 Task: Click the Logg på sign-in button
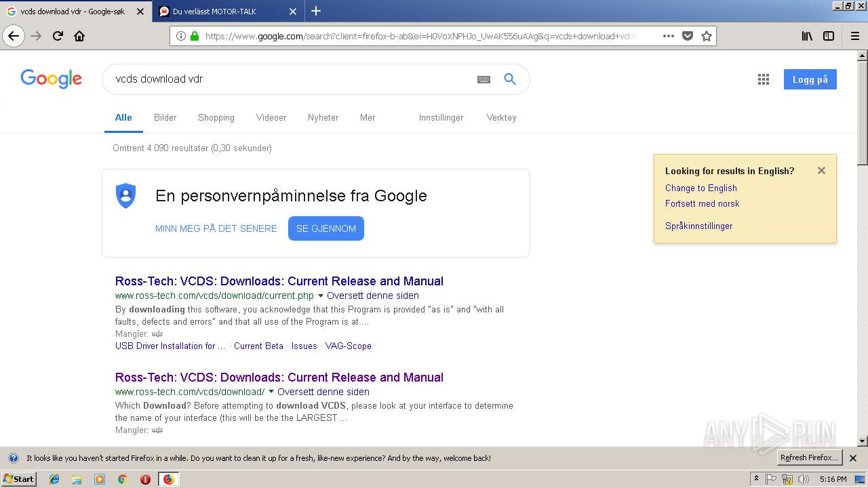pyautogui.click(x=810, y=79)
